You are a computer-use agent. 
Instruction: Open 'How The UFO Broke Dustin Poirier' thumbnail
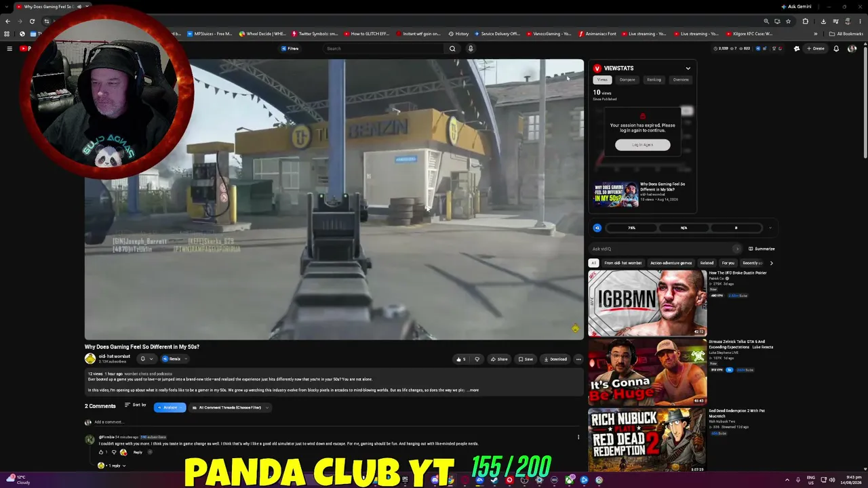tap(648, 303)
